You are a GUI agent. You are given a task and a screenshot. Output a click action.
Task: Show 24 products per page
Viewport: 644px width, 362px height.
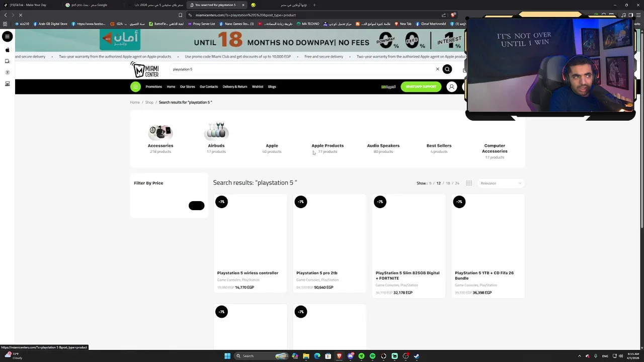tap(457, 183)
